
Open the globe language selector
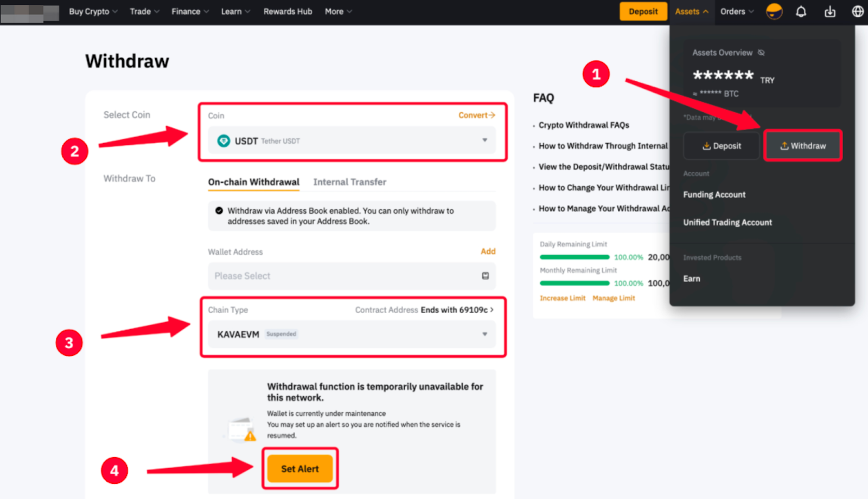pyautogui.click(x=858, y=11)
